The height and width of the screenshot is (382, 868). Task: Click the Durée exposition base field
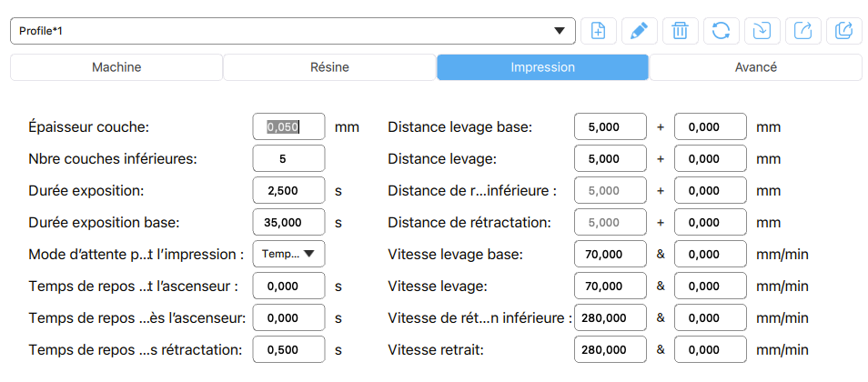[288, 222]
